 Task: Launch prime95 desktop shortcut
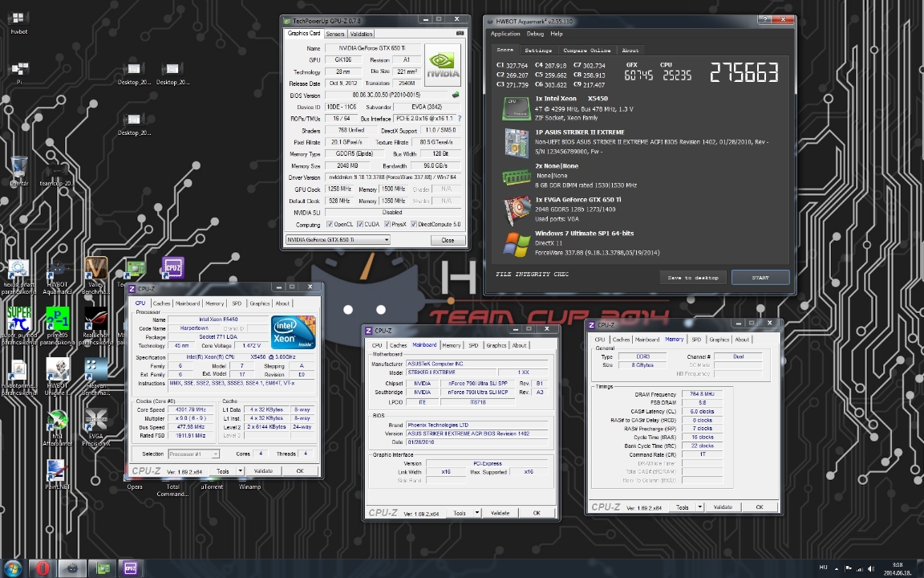(x=57, y=326)
